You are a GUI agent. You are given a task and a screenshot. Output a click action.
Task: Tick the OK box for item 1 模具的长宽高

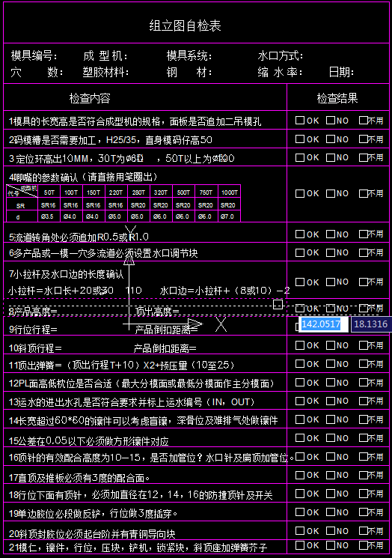299,121
